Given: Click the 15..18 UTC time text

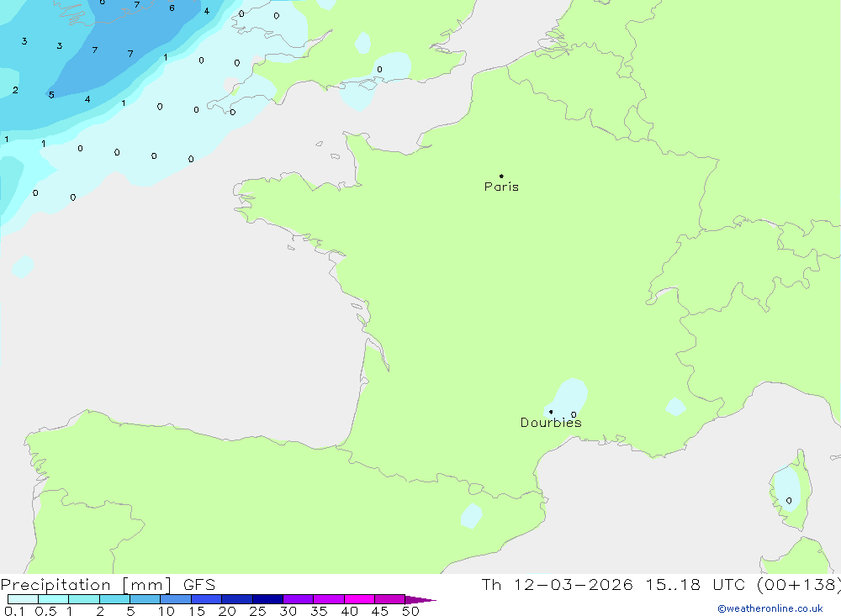Looking at the screenshot, I should (696, 584).
